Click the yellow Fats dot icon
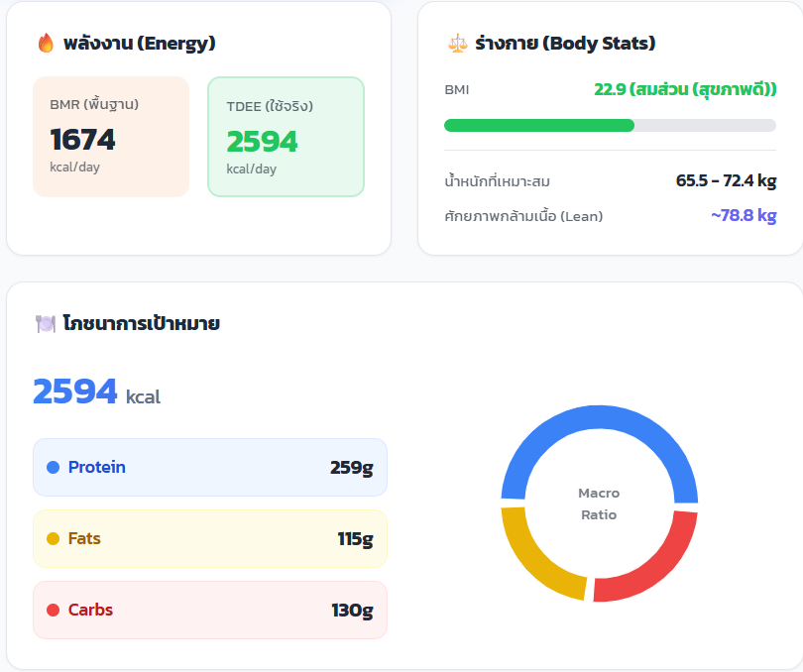 [54, 539]
